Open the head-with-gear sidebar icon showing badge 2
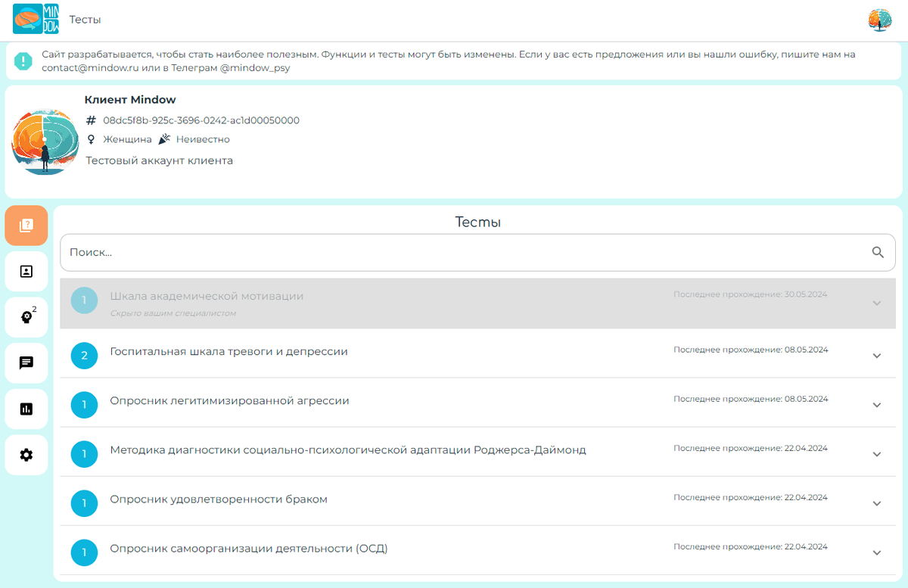 click(x=26, y=317)
